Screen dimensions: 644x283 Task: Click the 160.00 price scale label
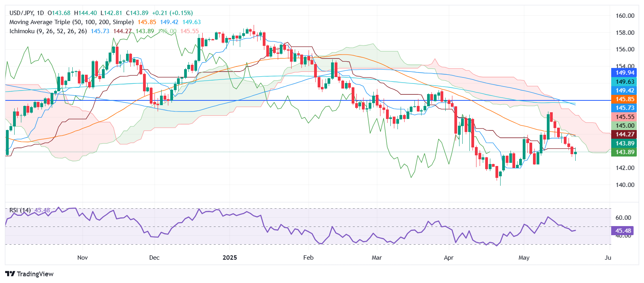pyautogui.click(x=625, y=16)
